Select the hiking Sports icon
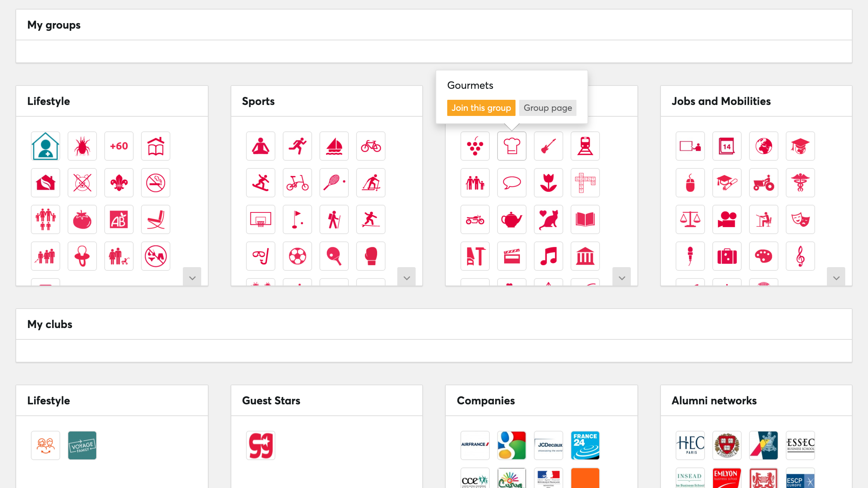This screenshot has width=868, height=488. pyautogui.click(x=334, y=219)
